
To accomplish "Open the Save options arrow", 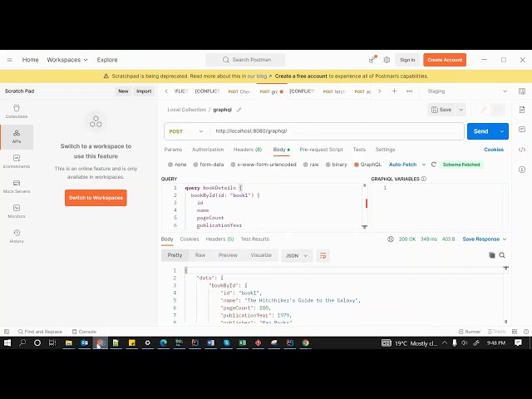I will (461, 110).
